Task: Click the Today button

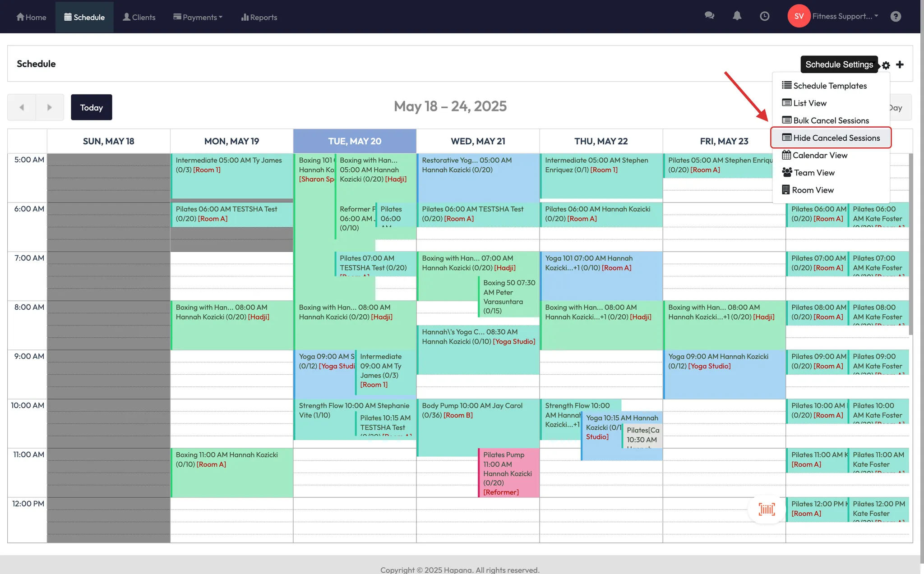Action: click(x=91, y=107)
